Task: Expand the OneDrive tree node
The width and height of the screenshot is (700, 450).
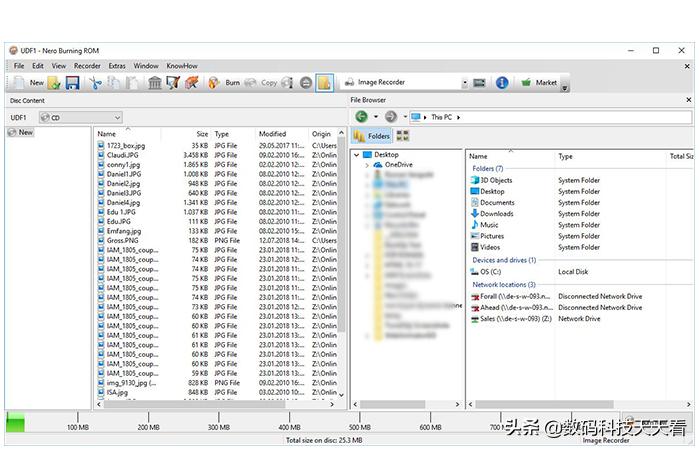Action: pyautogui.click(x=367, y=165)
